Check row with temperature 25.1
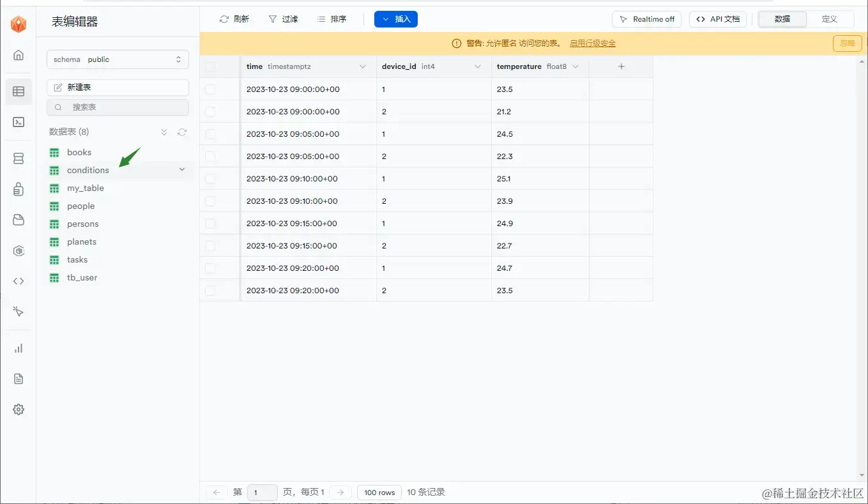Screen dimensions: 868x504 [x=210, y=179]
